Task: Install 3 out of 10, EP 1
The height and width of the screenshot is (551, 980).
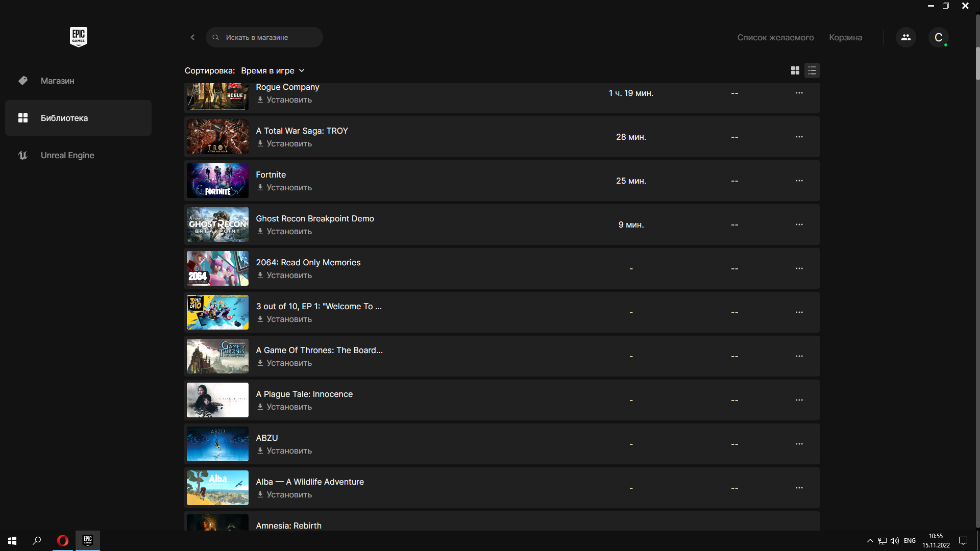Action: (284, 319)
